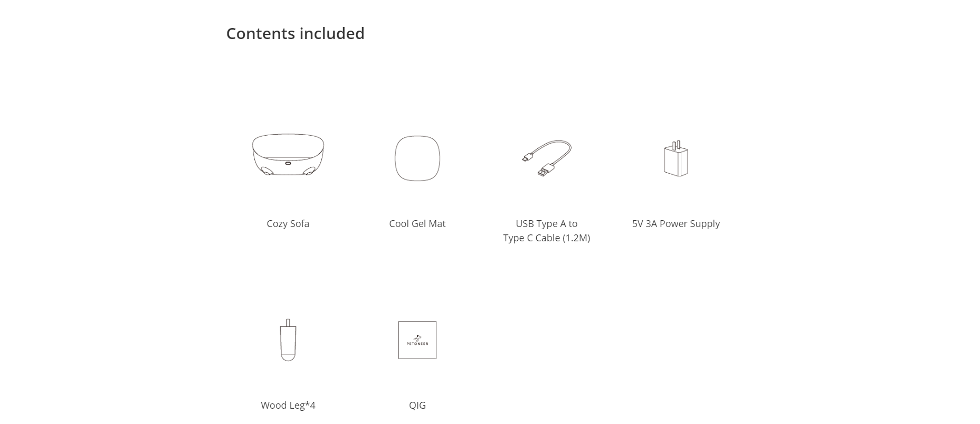
Task: Click the prongs on the power adapter
Action: [x=676, y=145]
